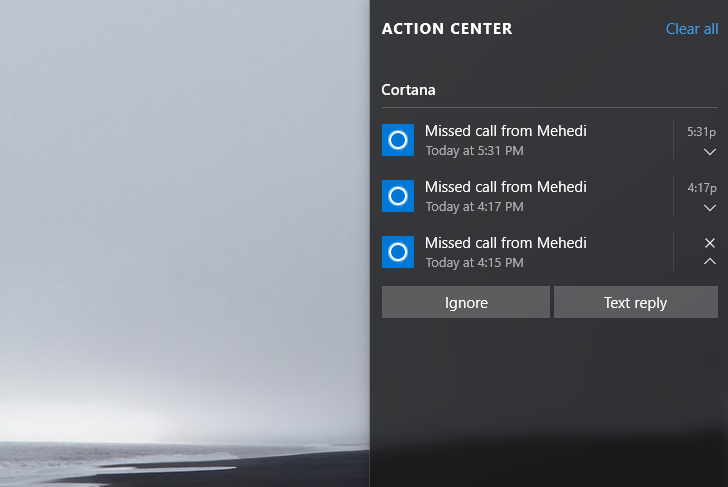Click the 4:17p timestamp label
This screenshot has width=728, height=487.
coord(702,188)
